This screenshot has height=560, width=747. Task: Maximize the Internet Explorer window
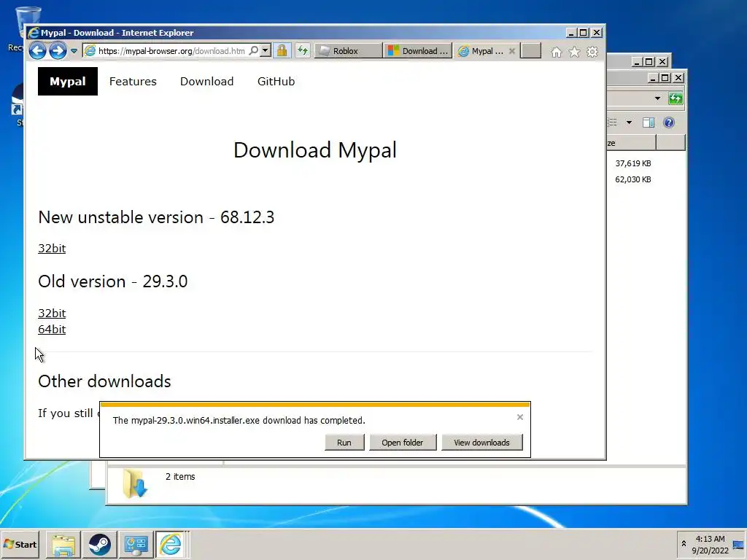583,33
